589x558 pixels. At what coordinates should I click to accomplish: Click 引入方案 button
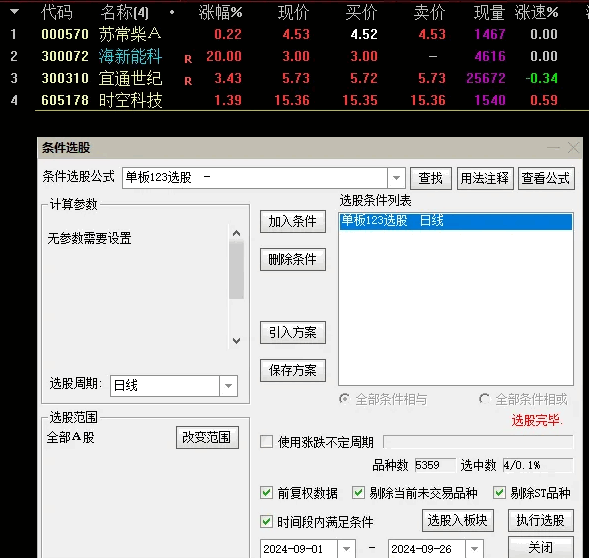293,333
